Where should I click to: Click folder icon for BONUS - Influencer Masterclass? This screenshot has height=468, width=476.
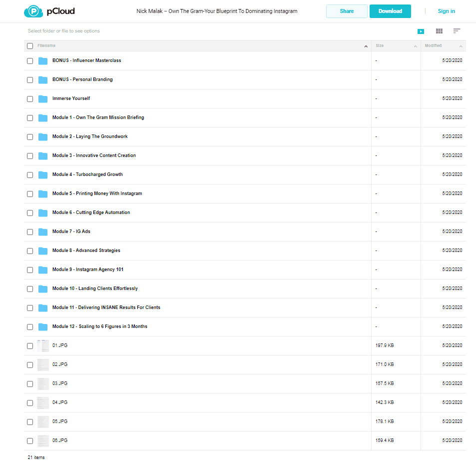coord(43,61)
